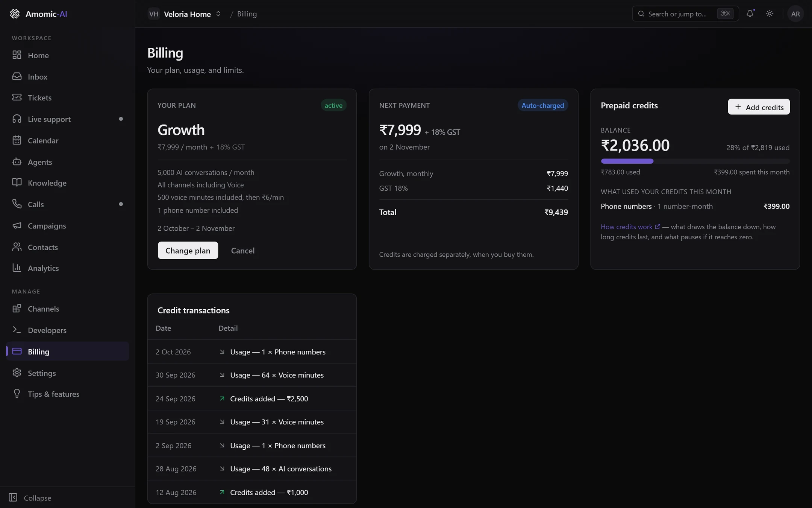Open the notifications bell

(x=750, y=14)
